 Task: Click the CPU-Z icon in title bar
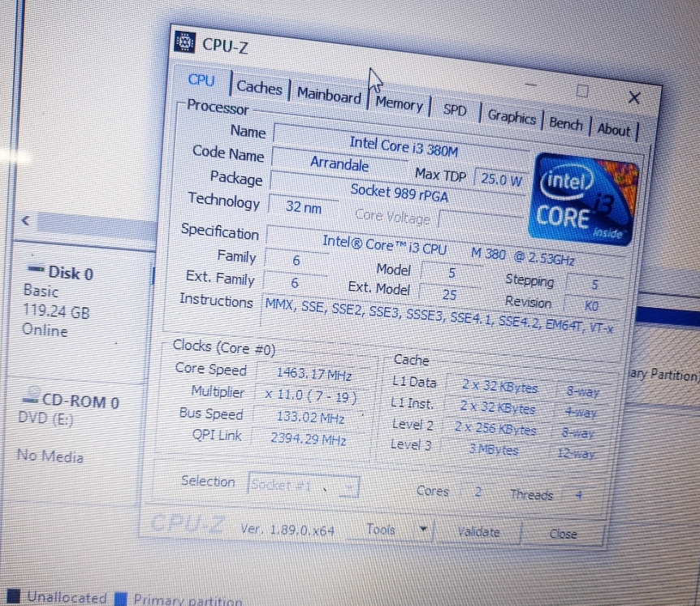point(186,42)
